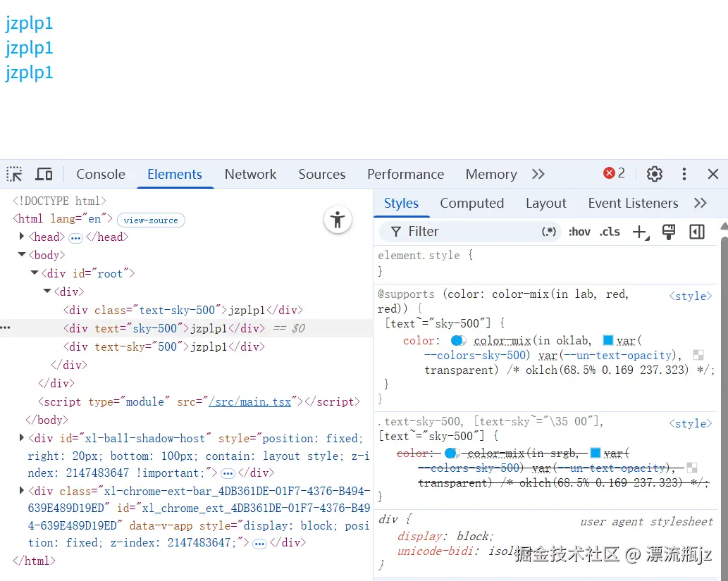Toggle the device toolbar icon
This screenshot has height=581, width=728.
coord(44,175)
